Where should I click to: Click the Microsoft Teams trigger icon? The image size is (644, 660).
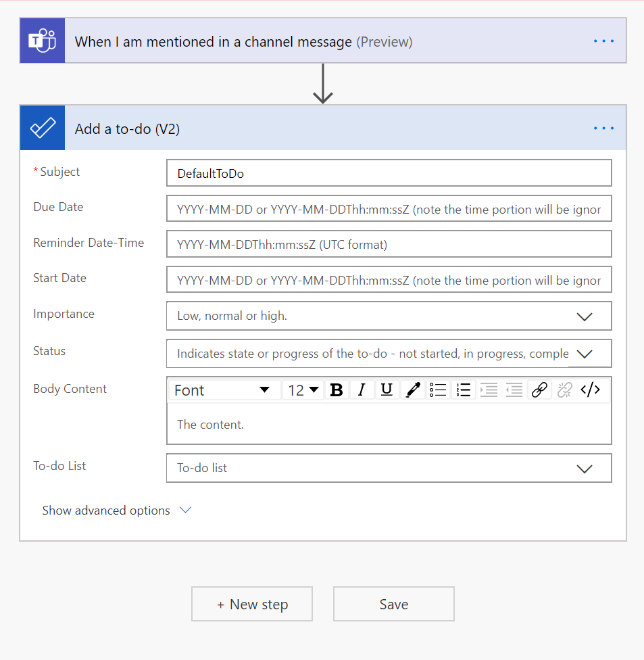43,41
